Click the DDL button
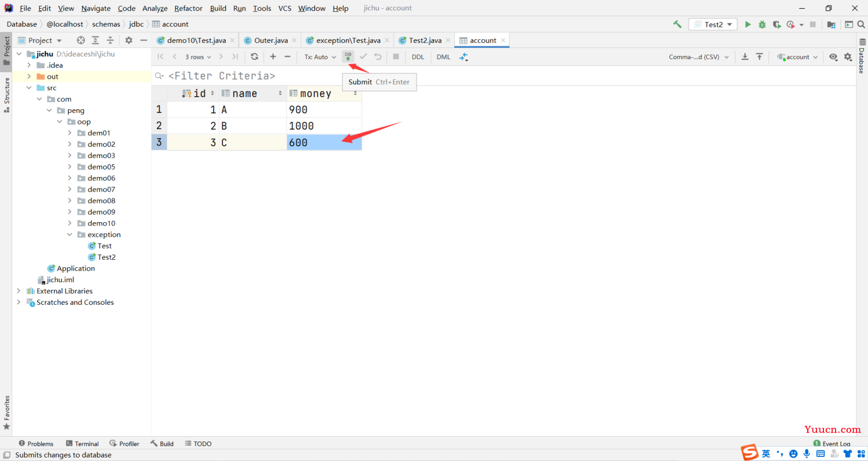This screenshot has width=868, height=461. click(x=418, y=57)
